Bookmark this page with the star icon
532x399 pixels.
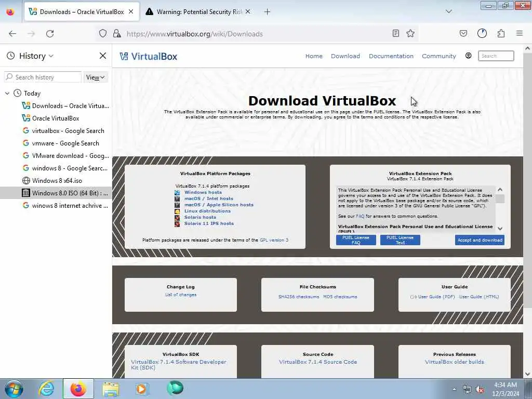pyautogui.click(x=410, y=33)
